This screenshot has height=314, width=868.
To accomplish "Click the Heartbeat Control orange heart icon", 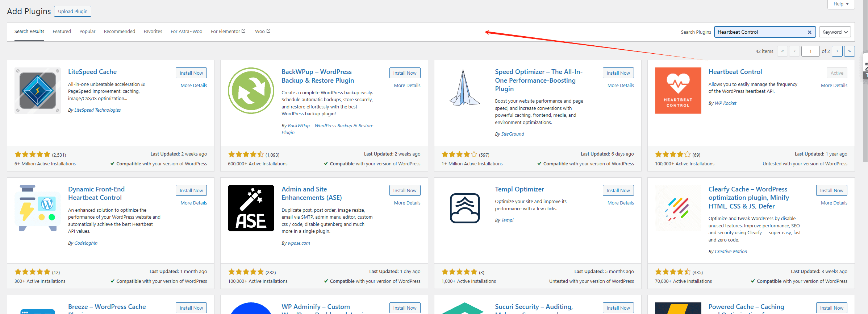I will click(678, 91).
